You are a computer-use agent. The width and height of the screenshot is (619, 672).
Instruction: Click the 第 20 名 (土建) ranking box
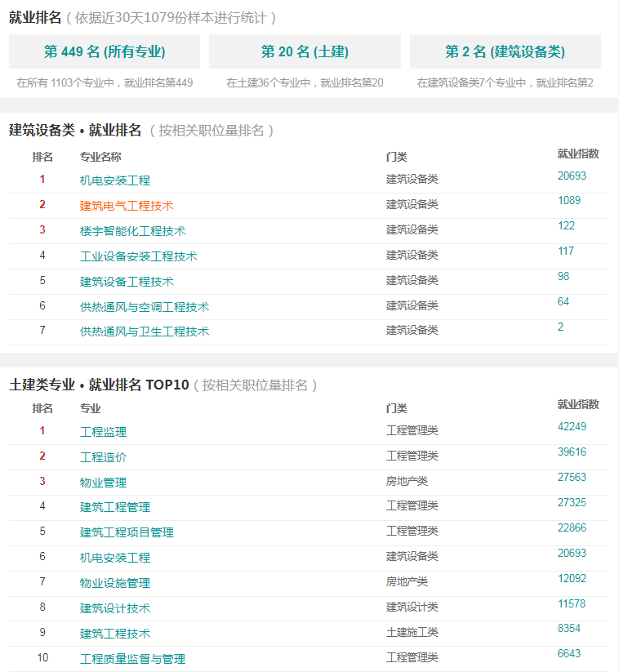point(305,51)
